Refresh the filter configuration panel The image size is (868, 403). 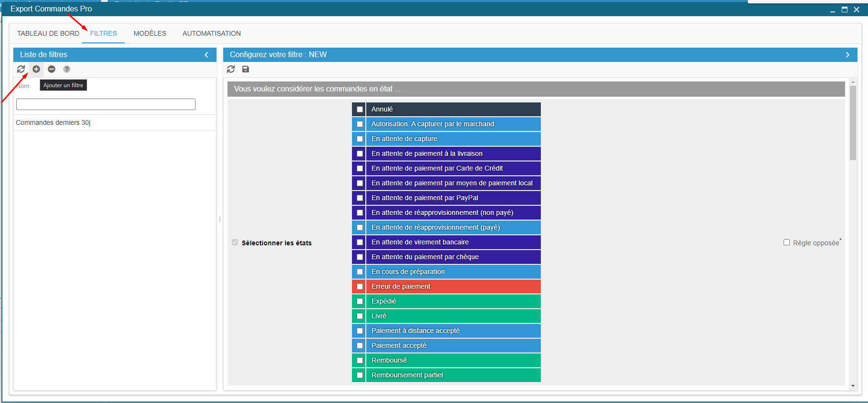click(231, 69)
